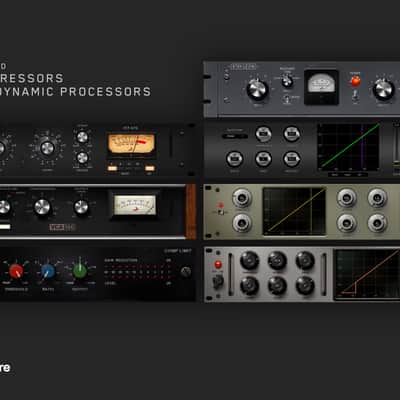Click the bottom-right black knob on silver compressor

[x=305, y=286]
